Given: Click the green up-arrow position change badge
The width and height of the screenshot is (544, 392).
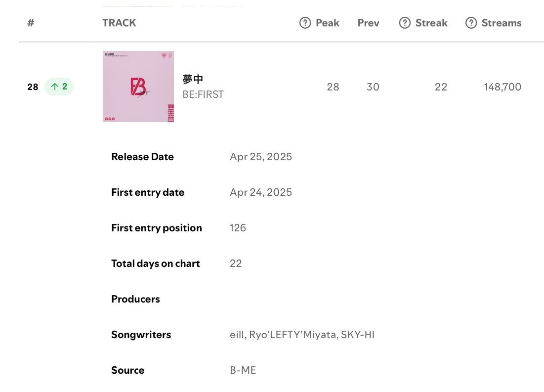Looking at the screenshot, I should click(59, 87).
